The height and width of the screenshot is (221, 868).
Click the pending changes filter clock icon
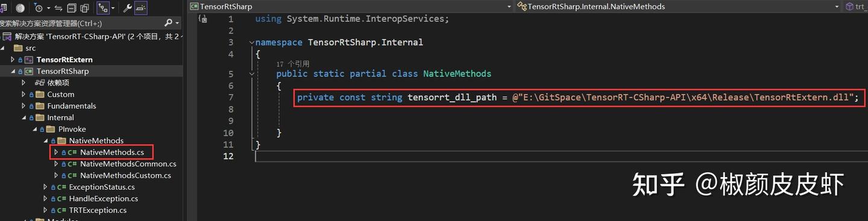click(x=39, y=8)
